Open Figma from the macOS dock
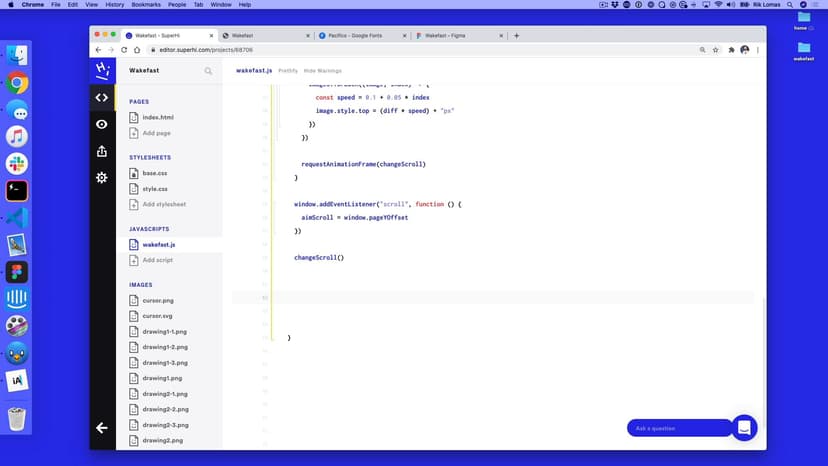 tap(16, 272)
